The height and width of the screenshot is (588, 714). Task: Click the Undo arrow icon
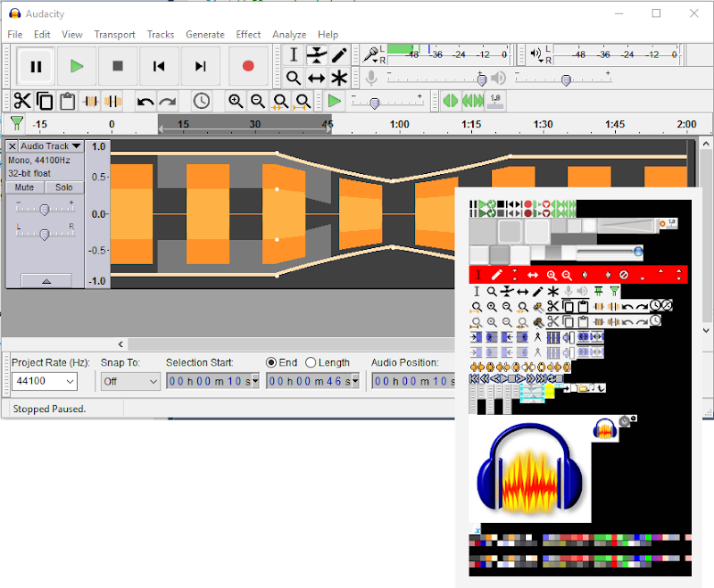pos(145,101)
